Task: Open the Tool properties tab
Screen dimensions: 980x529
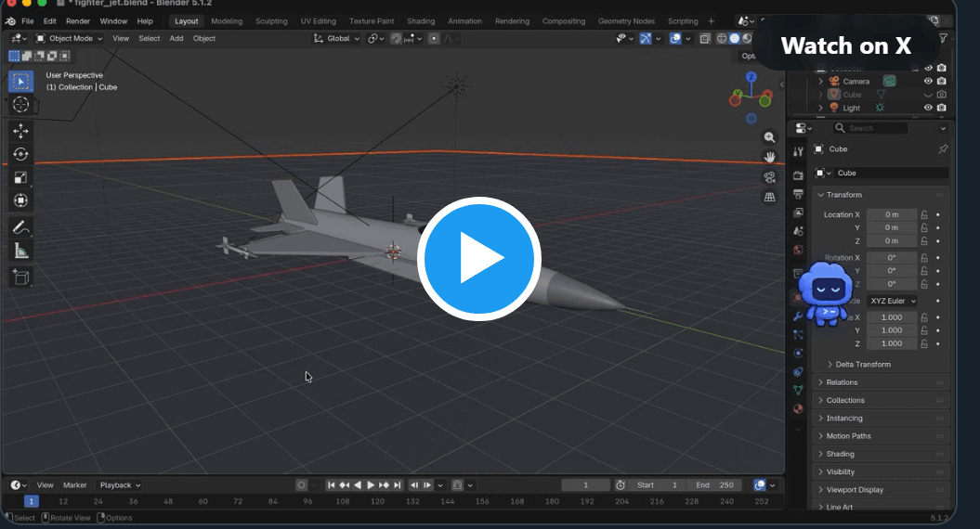Action: 798,152
